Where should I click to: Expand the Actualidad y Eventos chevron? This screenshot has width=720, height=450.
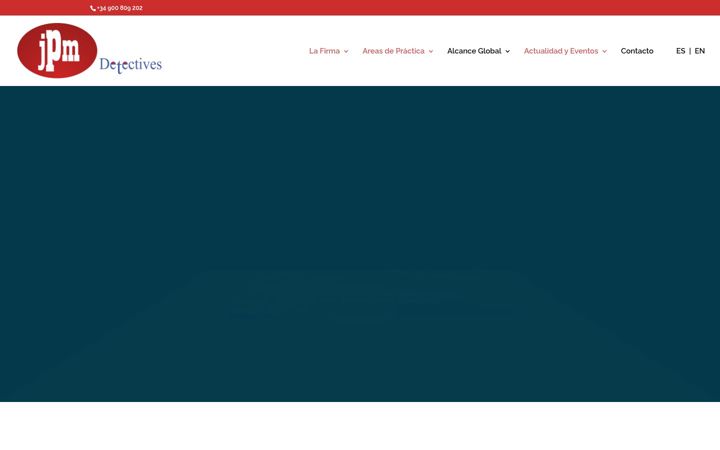604,51
